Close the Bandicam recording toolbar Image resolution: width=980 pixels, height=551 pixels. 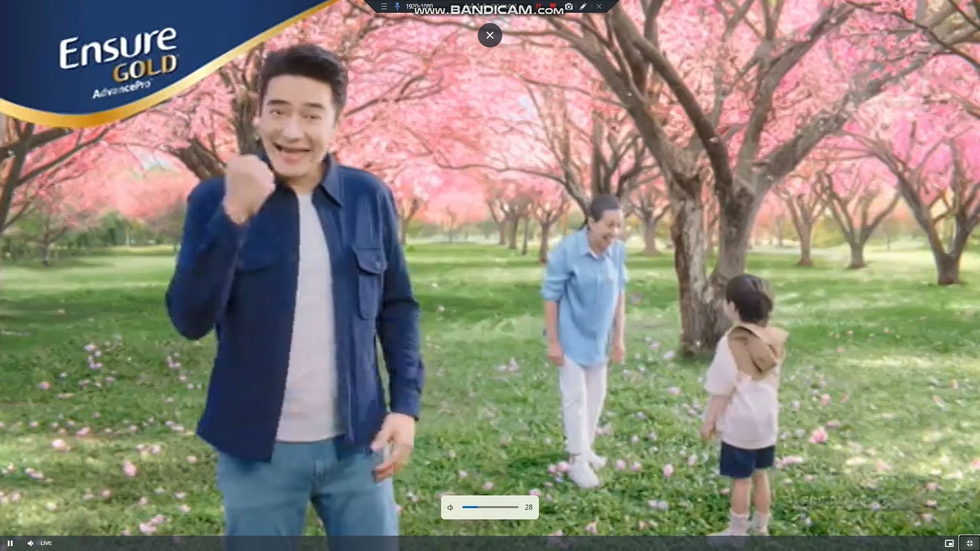pyautogui.click(x=599, y=7)
